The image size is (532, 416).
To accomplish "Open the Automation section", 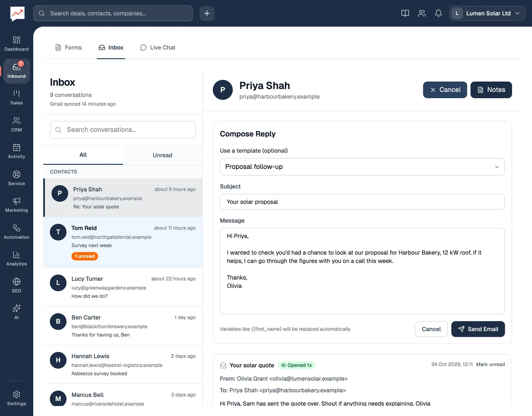I will click(x=16, y=232).
